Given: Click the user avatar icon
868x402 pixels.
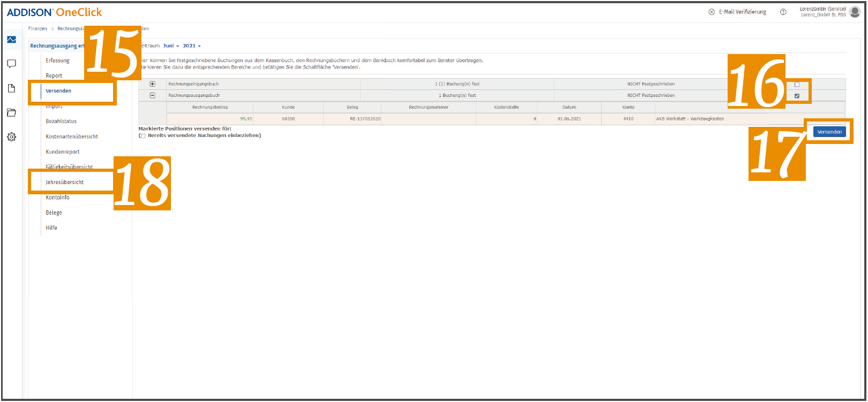Looking at the screenshot, I should coord(855,12).
